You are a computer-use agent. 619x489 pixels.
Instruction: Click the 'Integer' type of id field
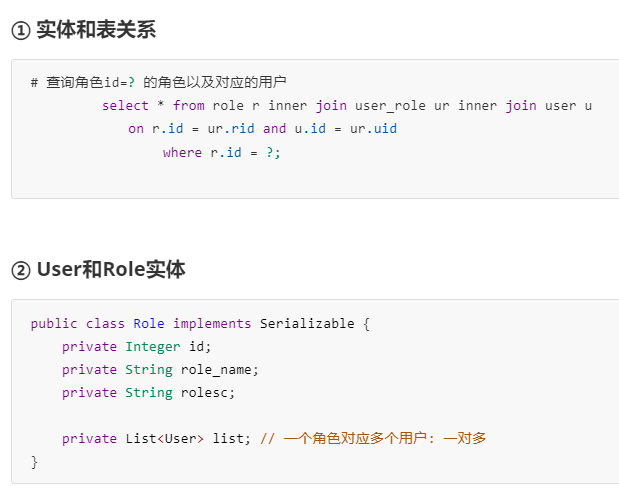coord(153,347)
